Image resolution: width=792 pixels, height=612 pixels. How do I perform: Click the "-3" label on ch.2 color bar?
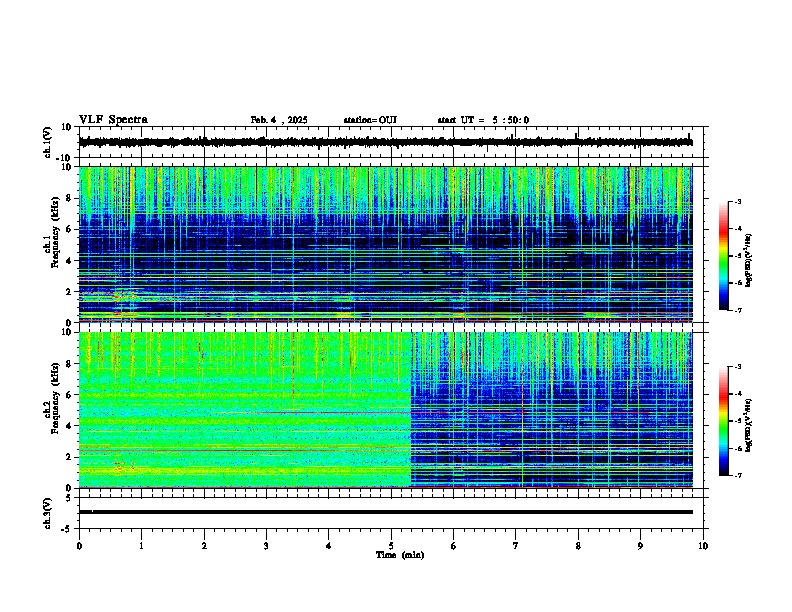738,367
